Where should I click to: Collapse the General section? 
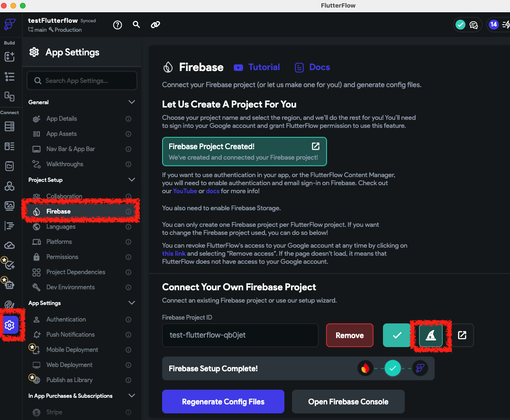131,102
